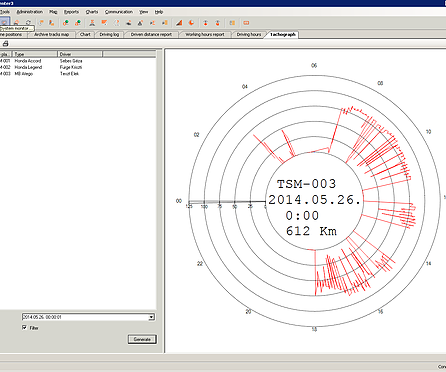Switch to the Chart tab
The image size is (446, 372).
tap(85, 34)
